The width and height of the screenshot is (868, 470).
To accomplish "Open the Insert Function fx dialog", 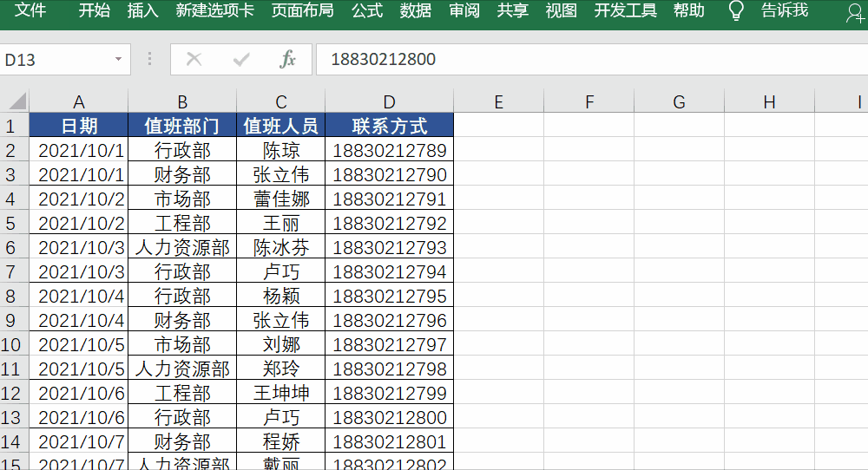I will click(288, 59).
